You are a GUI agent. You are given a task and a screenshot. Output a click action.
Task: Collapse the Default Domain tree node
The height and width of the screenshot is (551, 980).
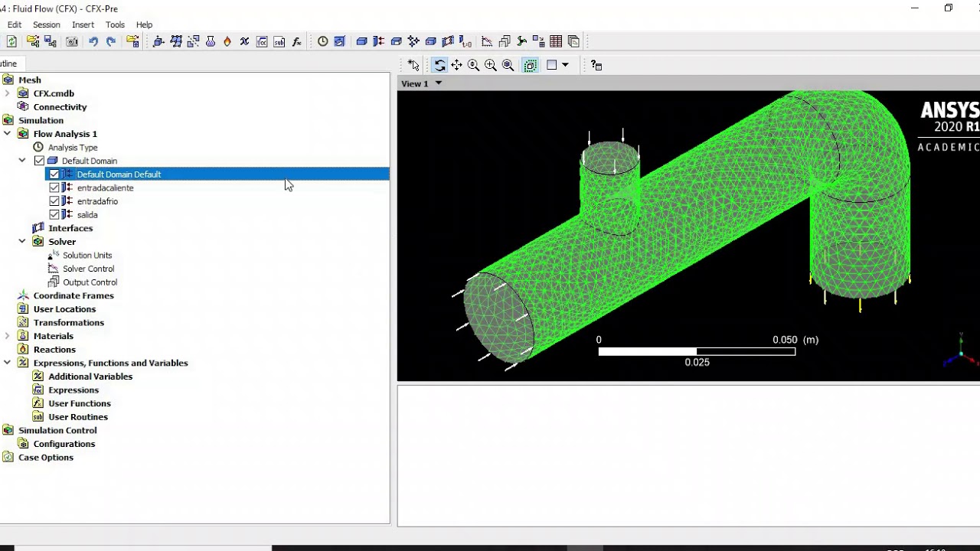tap(22, 161)
